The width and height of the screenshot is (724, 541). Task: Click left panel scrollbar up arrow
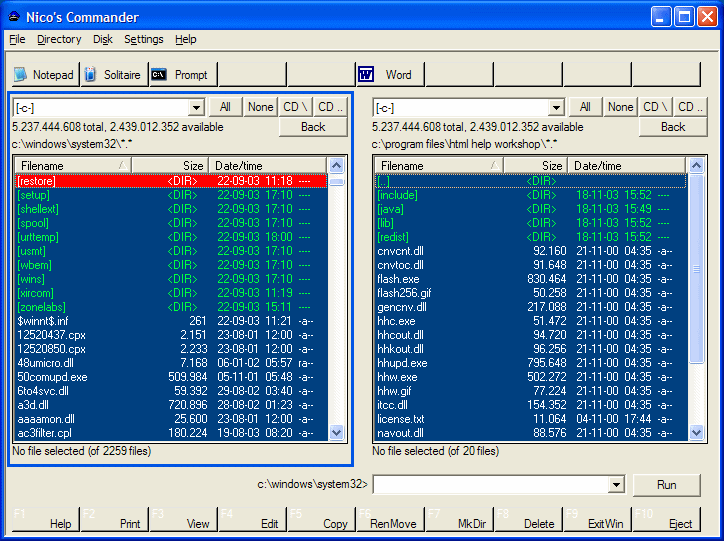[337, 165]
